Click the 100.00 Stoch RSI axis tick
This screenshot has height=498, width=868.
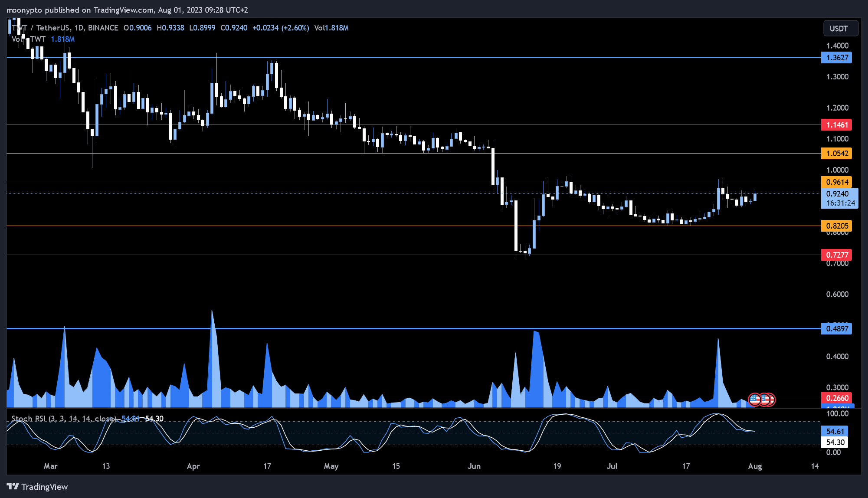tap(837, 414)
